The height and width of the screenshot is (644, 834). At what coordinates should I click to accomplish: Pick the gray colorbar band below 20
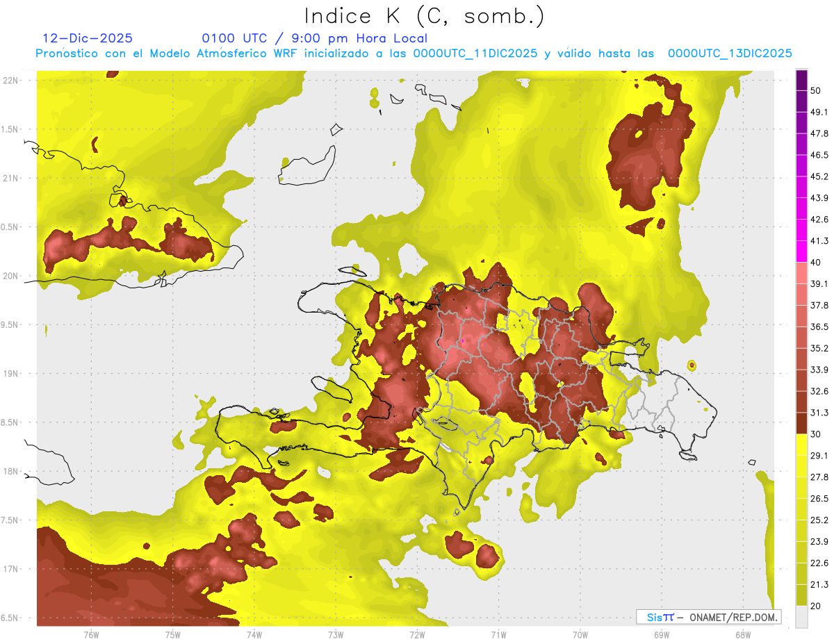point(801,616)
